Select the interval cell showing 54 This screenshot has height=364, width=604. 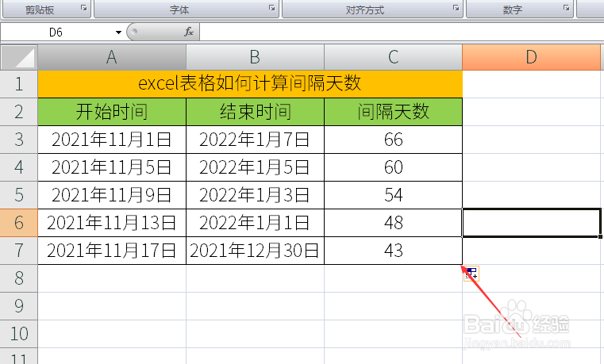click(x=394, y=195)
